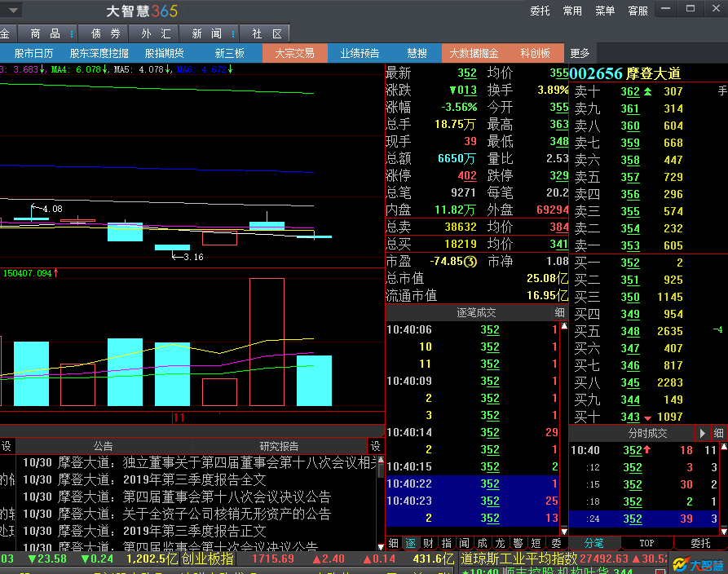This screenshot has height=574, width=728.
Task: Click the 大智慧 logo in the status bar
Action: coord(699,565)
